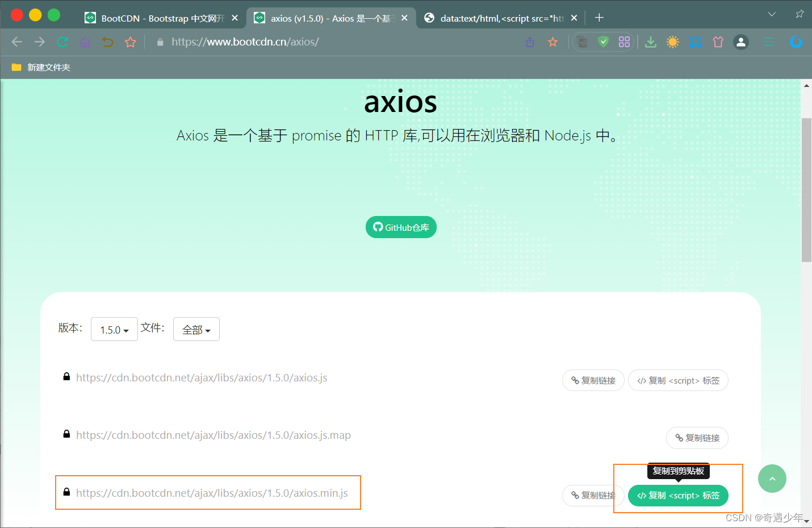
Task: Open the GitHub仓库 button
Action: 401,227
